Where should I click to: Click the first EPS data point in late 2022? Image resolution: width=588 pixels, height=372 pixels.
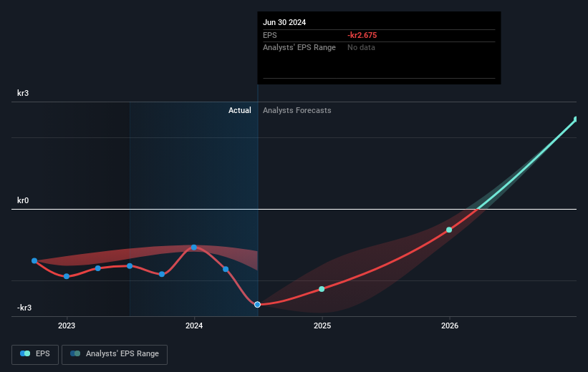[x=34, y=260]
